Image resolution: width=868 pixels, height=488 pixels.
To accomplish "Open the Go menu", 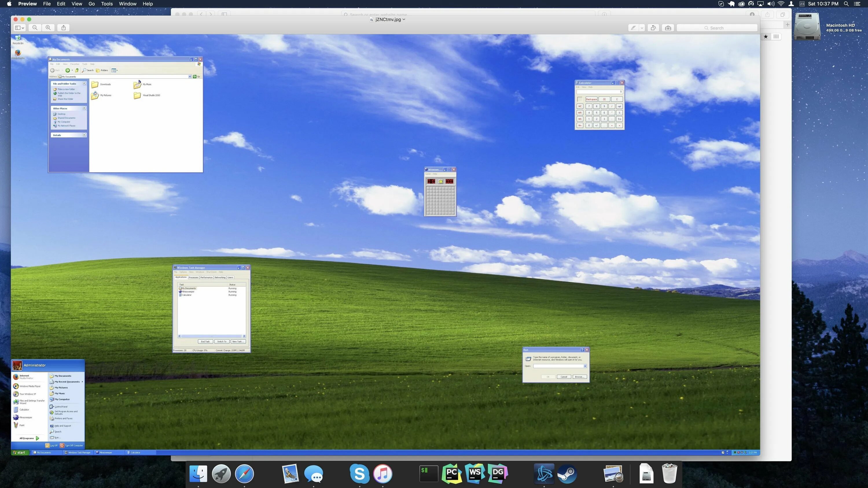I will (x=91, y=4).
